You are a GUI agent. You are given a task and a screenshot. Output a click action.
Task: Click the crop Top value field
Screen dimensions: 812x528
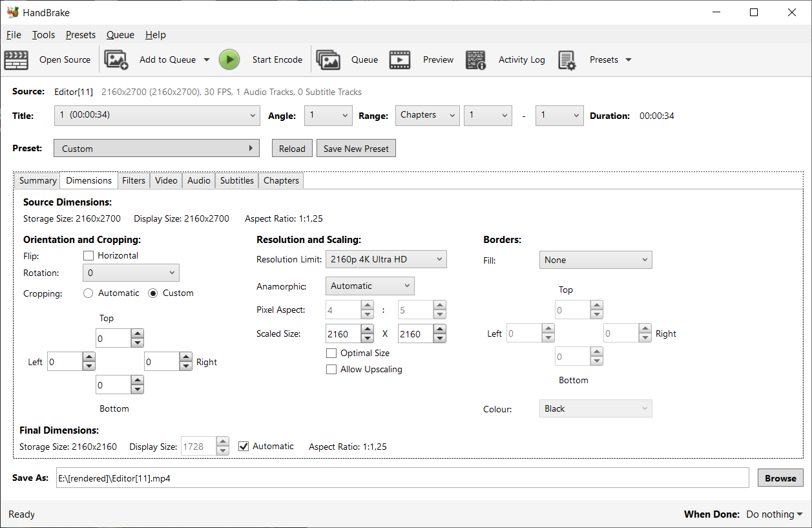(x=113, y=339)
